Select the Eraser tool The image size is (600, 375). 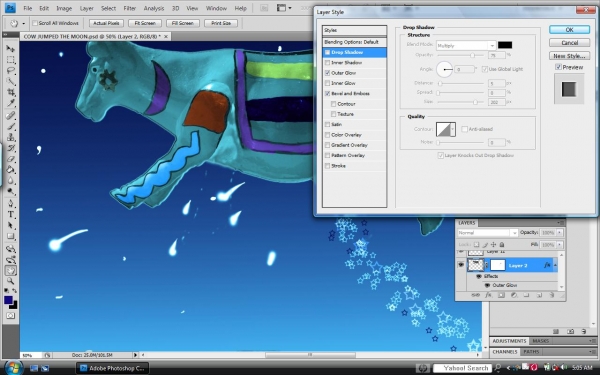10,159
